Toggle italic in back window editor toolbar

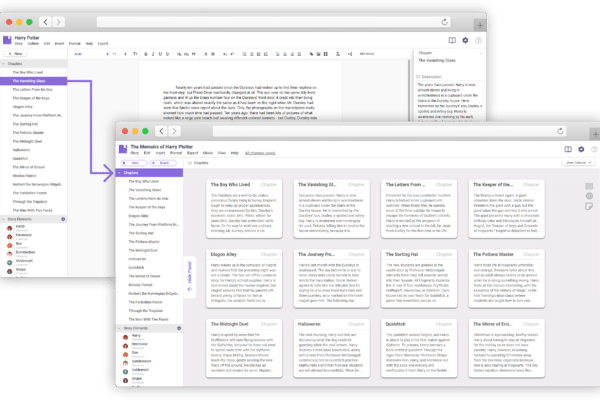click(153, 54)
